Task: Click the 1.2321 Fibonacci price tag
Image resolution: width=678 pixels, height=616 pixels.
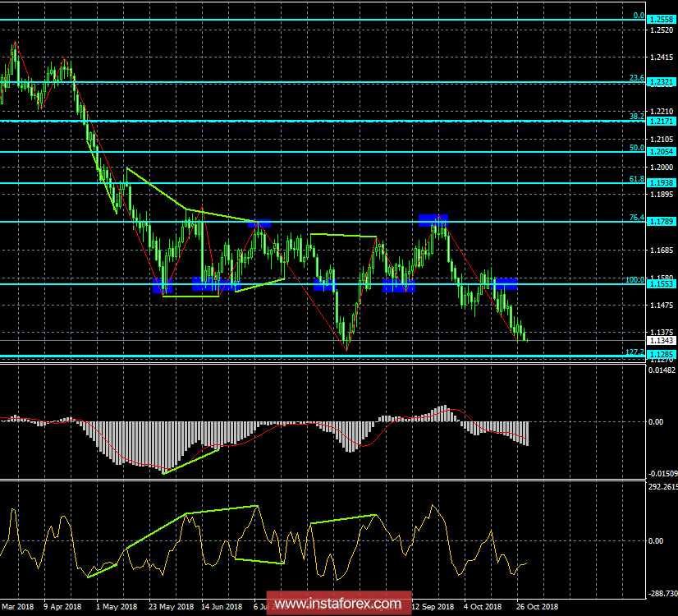Action: [662, 82]
